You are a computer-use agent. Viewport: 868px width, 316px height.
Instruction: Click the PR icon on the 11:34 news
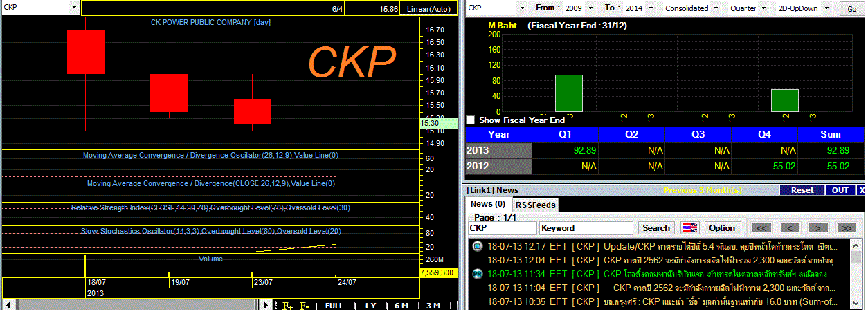pos(477,275)
